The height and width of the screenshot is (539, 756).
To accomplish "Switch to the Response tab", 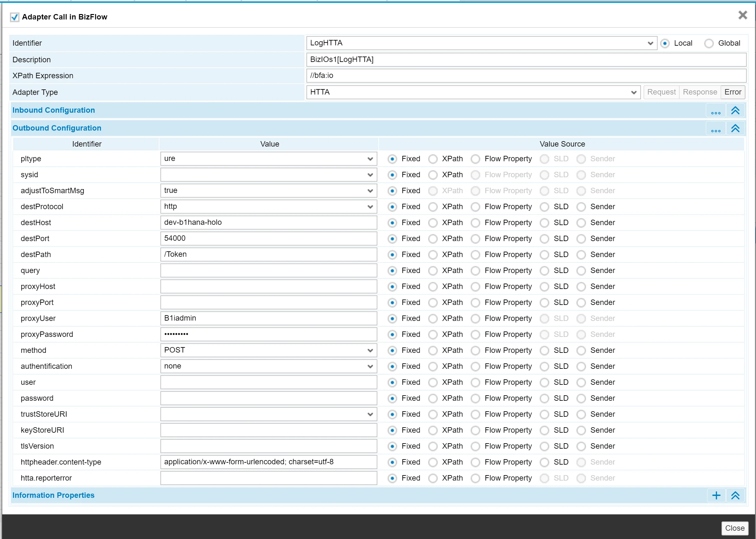I will pos(699,92).
